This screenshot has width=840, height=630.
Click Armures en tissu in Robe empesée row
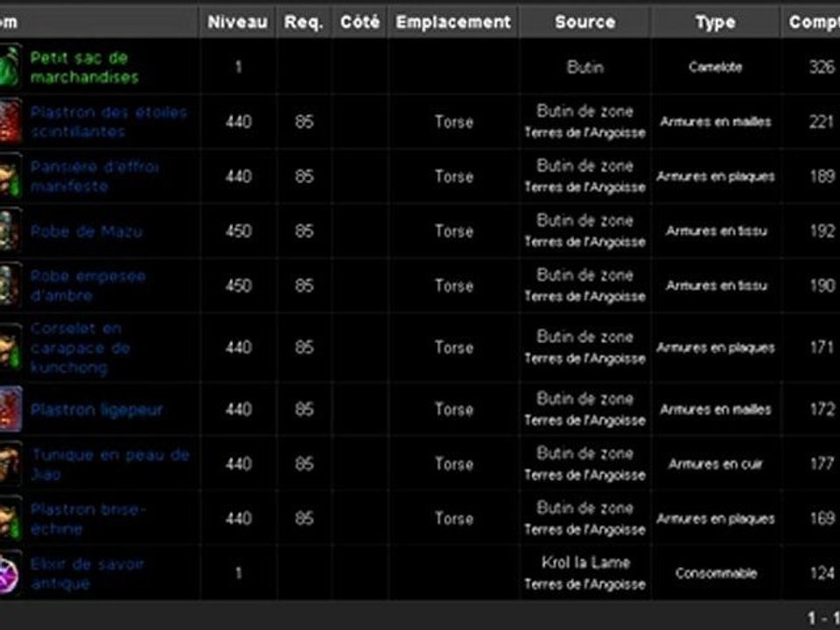click(x=717, y=285)
